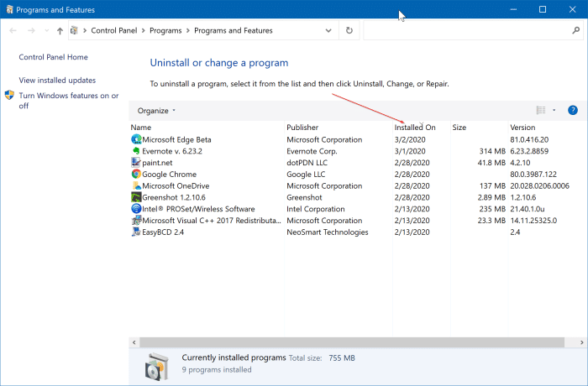Image resolution: width=588 pixels, height=386 pixels.
Task: Select Greenshot 1.2.10.6 entry name
Action: tap(174, 197)
